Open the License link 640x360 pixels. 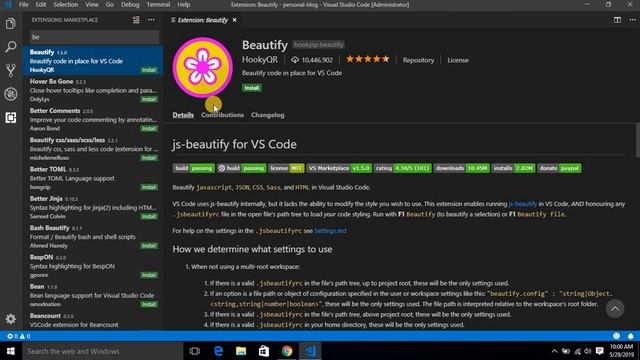458,60
